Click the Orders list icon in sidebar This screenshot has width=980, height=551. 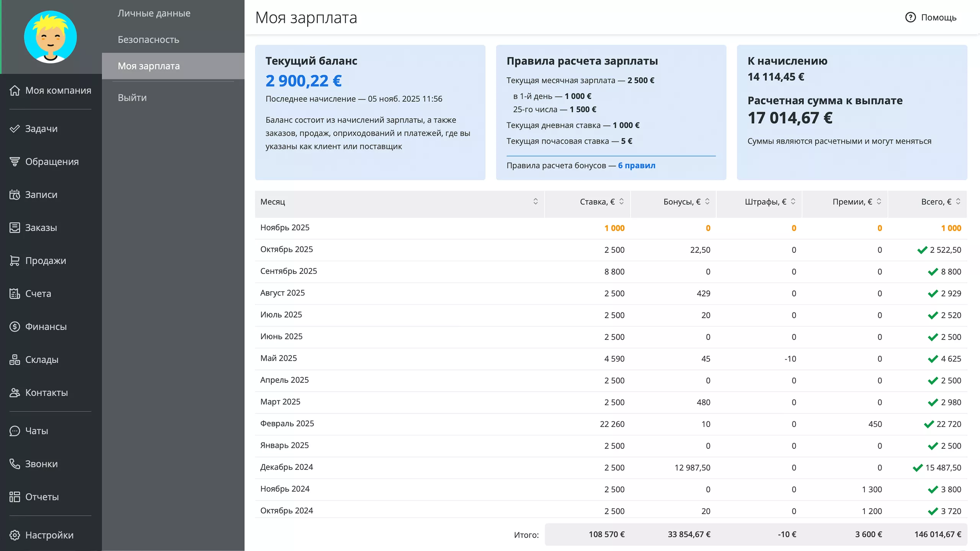coord(15,228)
